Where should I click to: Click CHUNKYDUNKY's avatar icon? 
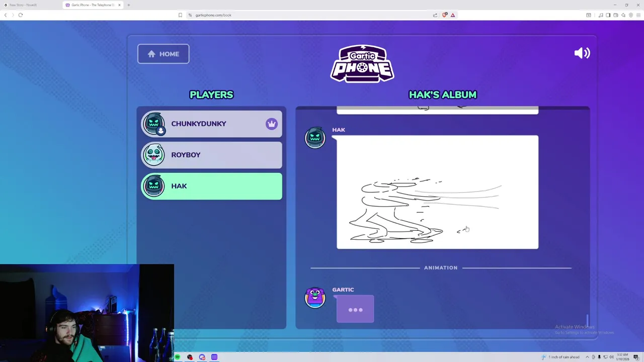(154, 124)
